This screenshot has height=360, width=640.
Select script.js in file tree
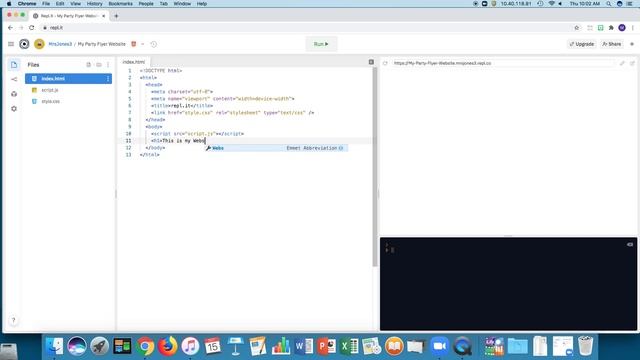(50, 90)
